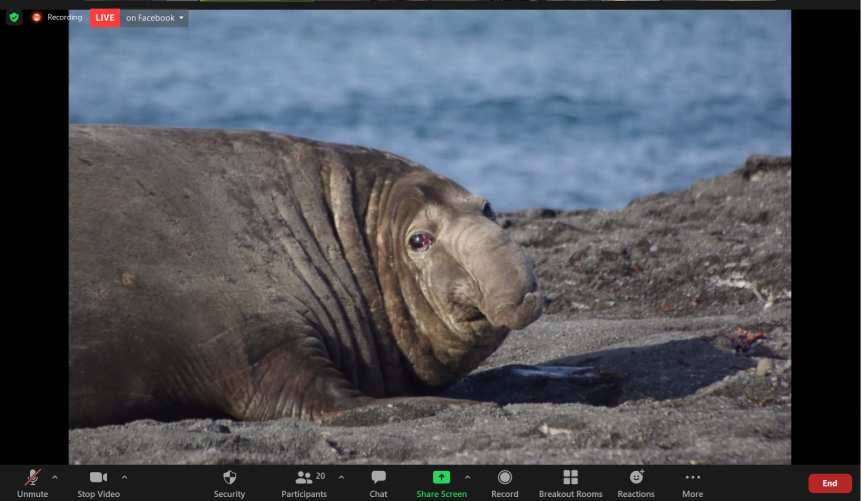863x501 pixels.
Task: Open the 'on Facebook' live stream dropdown
Action: point(155,18)
